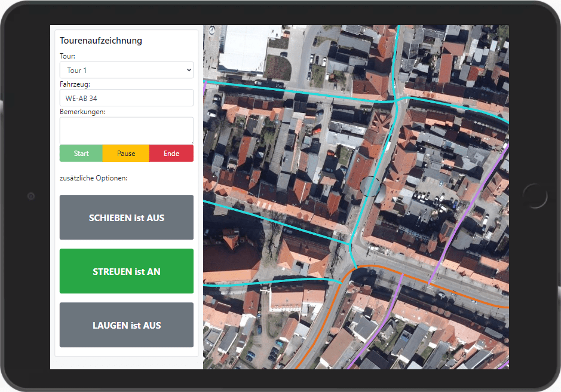This screenshot has width=561, height=392.
Task: Click the cyan horizontal route near map top
Action: click(299, 93)
